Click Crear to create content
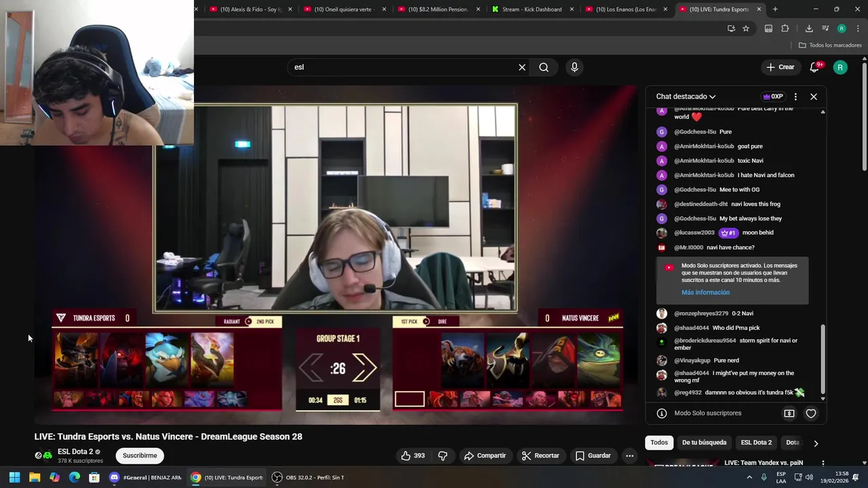The height and width of the screenshot is (488, 868). click(780, 67)
